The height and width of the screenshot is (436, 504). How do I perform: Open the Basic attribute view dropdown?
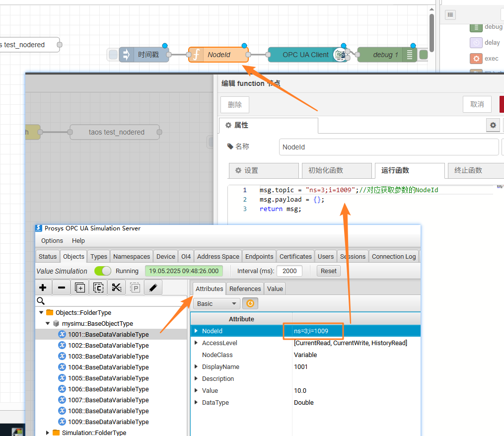pos(217,303)
